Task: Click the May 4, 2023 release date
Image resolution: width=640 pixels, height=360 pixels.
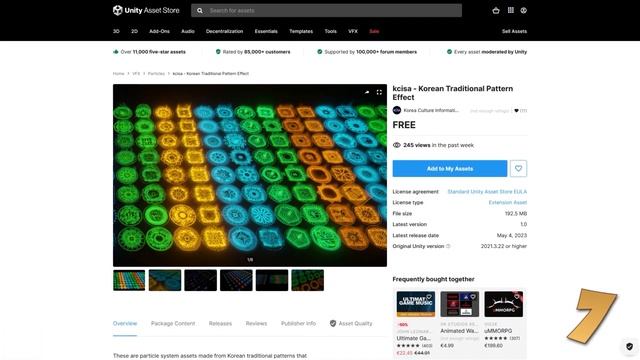Action: pos(512,236)
